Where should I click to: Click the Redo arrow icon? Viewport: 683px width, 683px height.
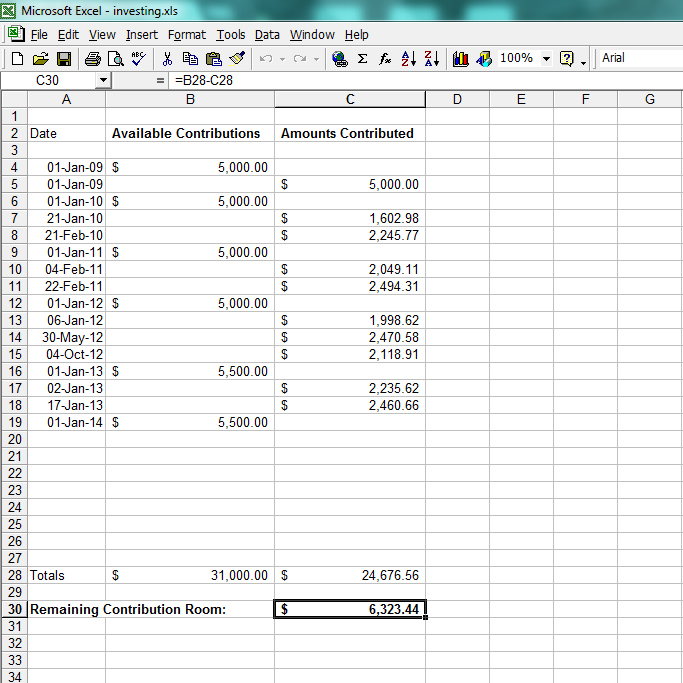tap(300, 58)
